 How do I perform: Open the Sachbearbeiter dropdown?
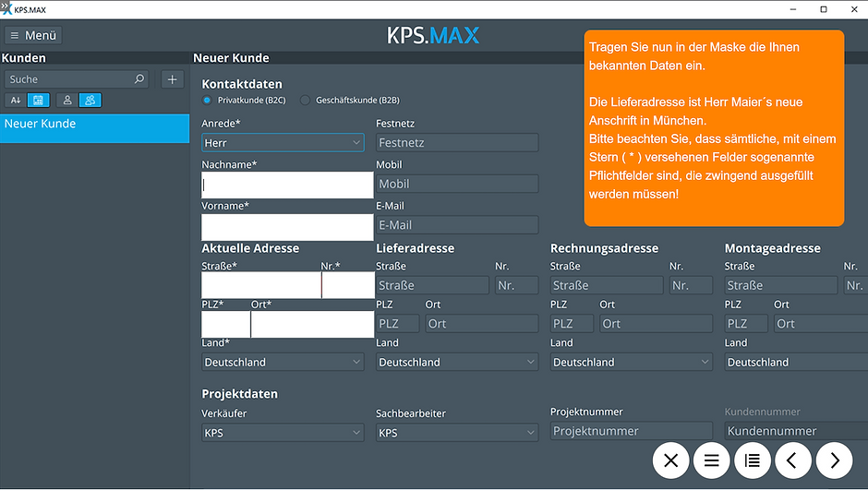click(x=457, y=433)
